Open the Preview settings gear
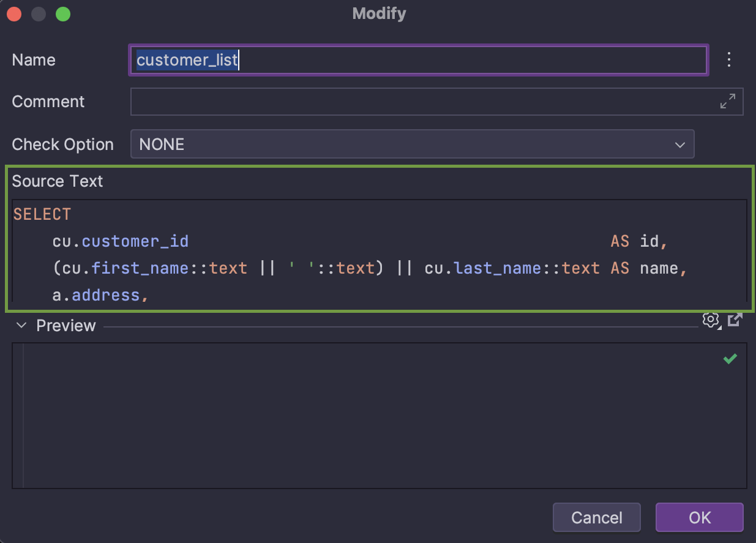The height and width of the screenshot is (543, 756). 711,320
